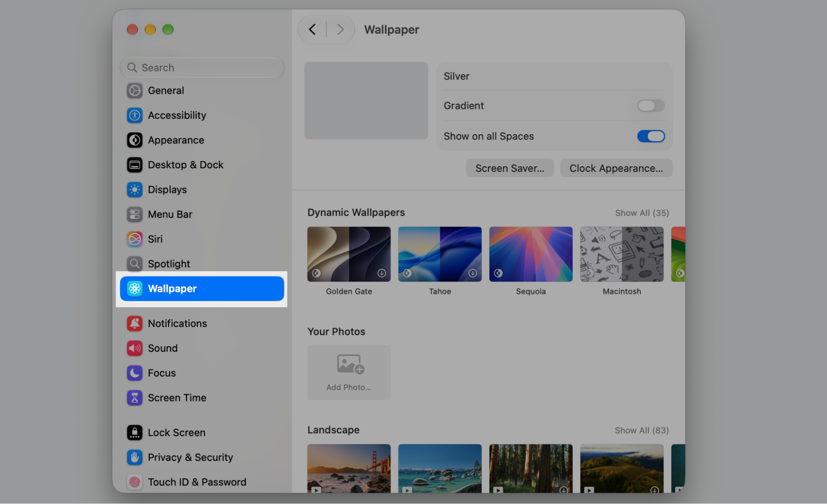This screenshot has height=504, width=827.
Task: Select the green hills Landscape wallpaper
Action: click(x=622, y=468)
